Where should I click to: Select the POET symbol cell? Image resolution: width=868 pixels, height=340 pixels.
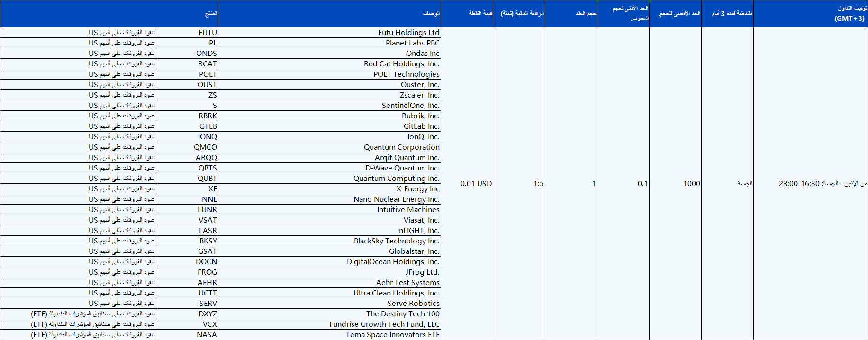click(187, 74)
